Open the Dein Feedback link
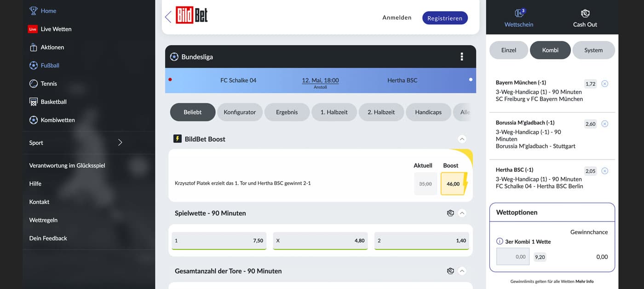 [x=48, y=238]
